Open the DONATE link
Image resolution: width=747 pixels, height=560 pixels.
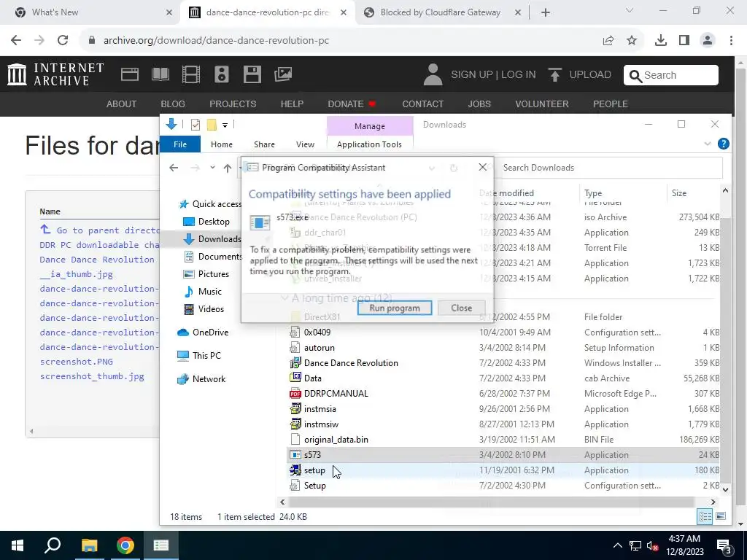point(352,104)
